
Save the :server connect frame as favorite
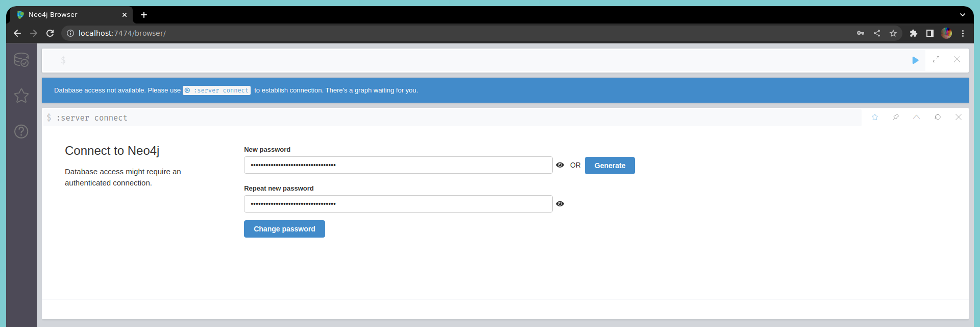875,117
